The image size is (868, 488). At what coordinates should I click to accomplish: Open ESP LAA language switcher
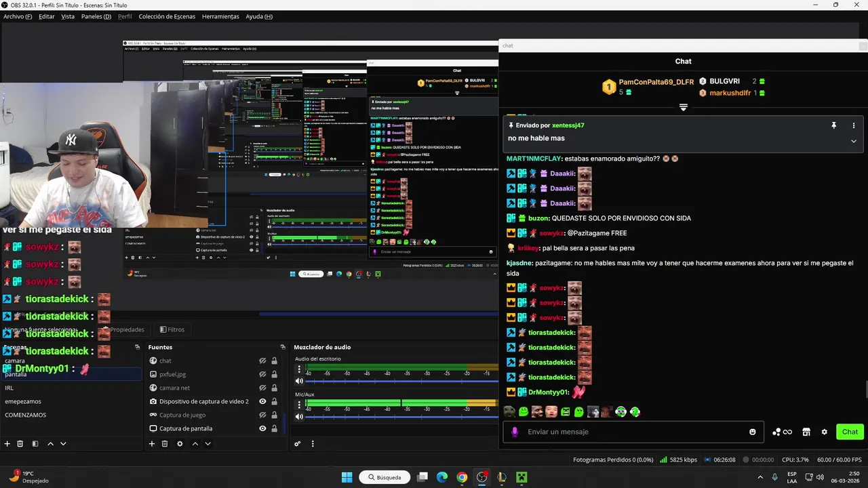pos(792,477)
